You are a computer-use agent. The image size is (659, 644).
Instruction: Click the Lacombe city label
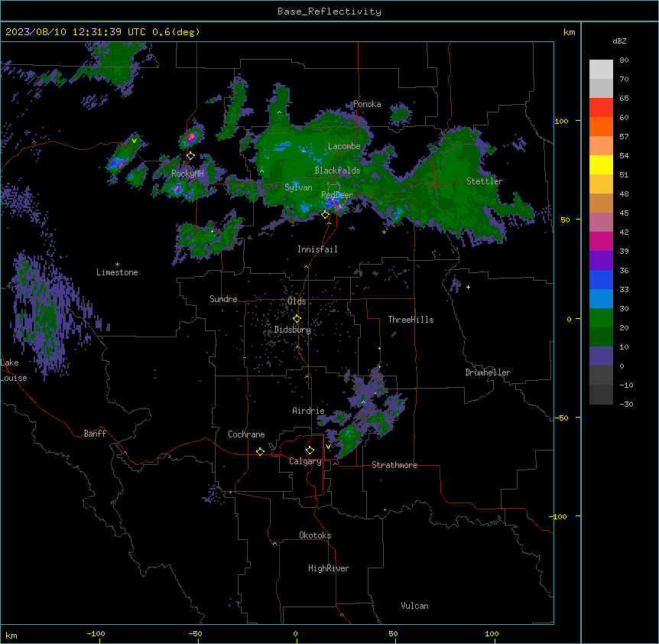pos(344,146)
